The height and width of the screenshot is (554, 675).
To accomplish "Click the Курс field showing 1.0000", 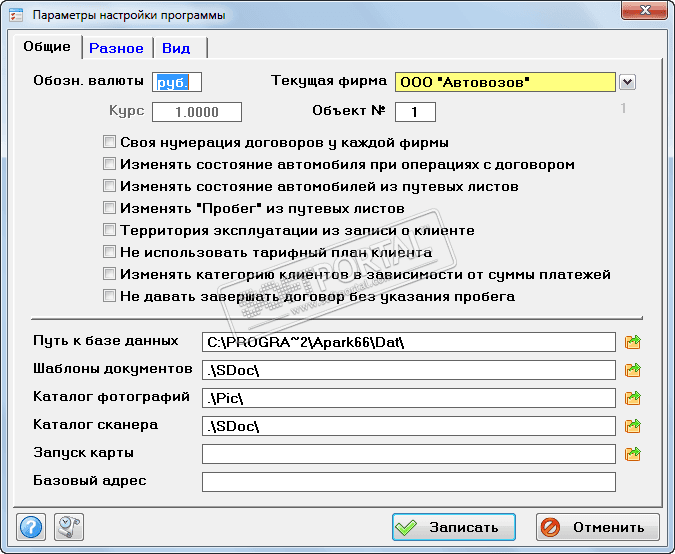I will click(197, 112).
